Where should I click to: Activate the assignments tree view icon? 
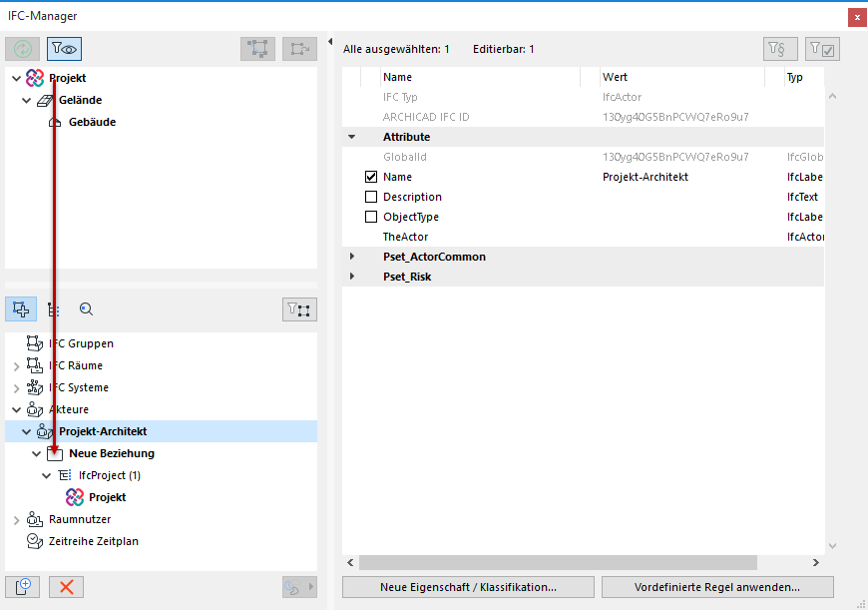tap(21, 309)
